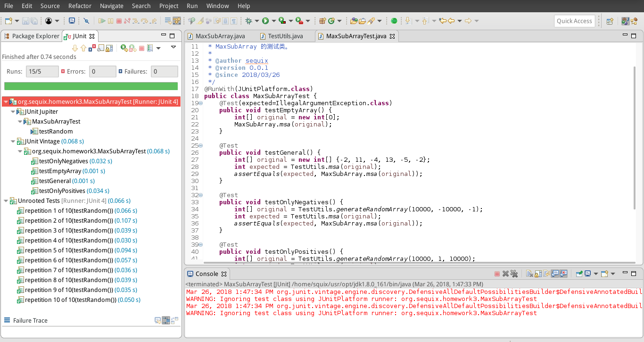The width and height of the screenshot is (644, 342).
Task: Click the Open Task icon in toolbar
Action: 362,21
